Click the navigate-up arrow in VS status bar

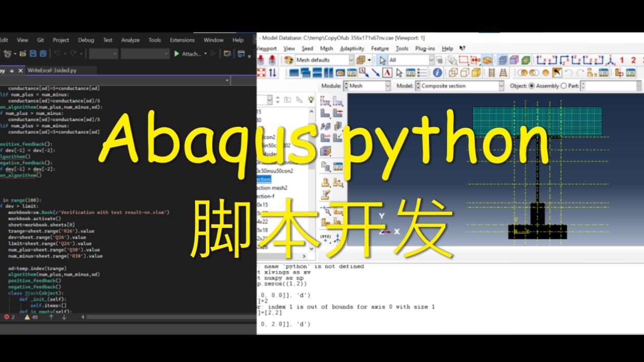pos(51,317)
